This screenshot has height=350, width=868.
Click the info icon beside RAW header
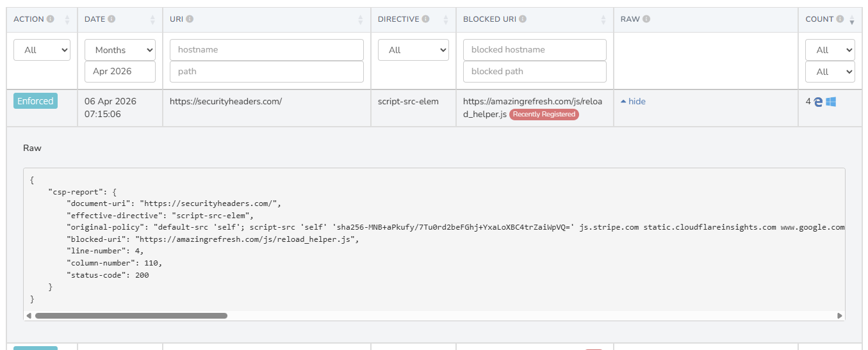(x=646, y=19)
